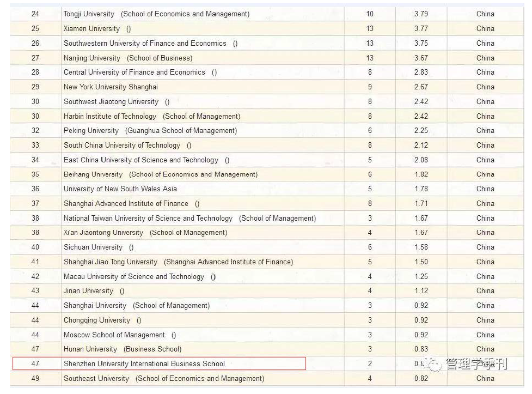This screenshot has height=394, width=532.
Task: Select the Shanghai Jiao Tong University entry
Action: click(x=178, y=262)
